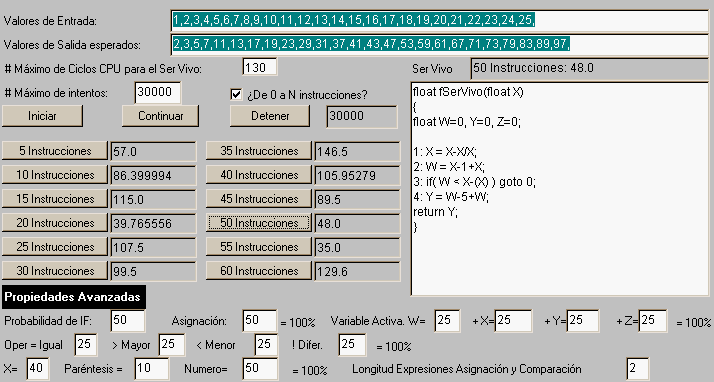Select the 35 Instrucciones button
Viewport: 714px width, 382px height.
coord(259,151)
